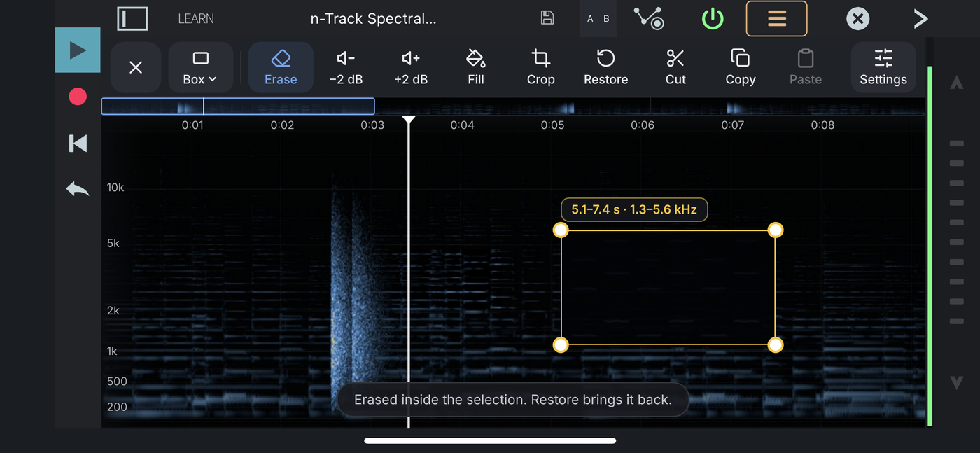Click the 0:01 time ruler mark
The image size is (980, 453).
click(192, 125)
